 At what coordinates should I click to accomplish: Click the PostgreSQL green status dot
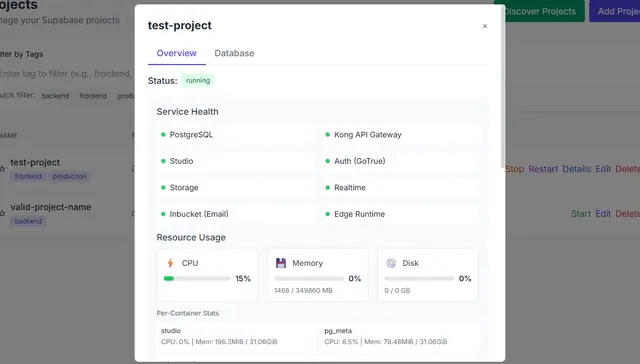click(x=163, y=135)
